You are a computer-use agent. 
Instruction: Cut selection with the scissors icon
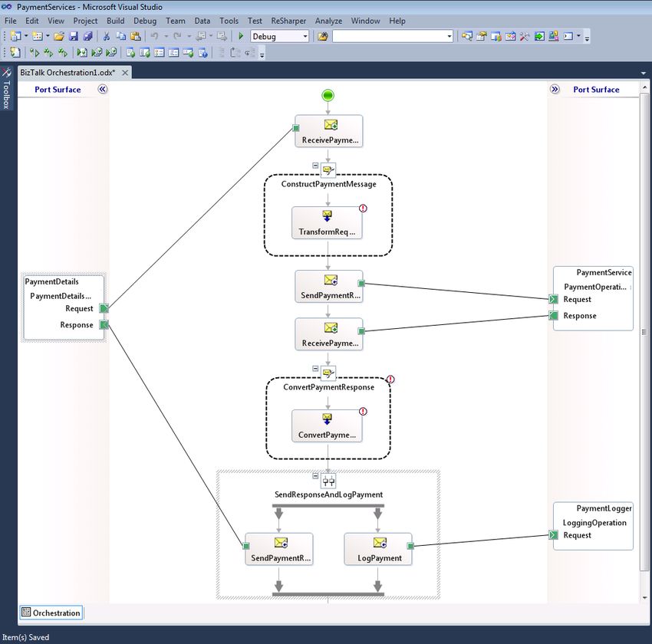[107, 36]
